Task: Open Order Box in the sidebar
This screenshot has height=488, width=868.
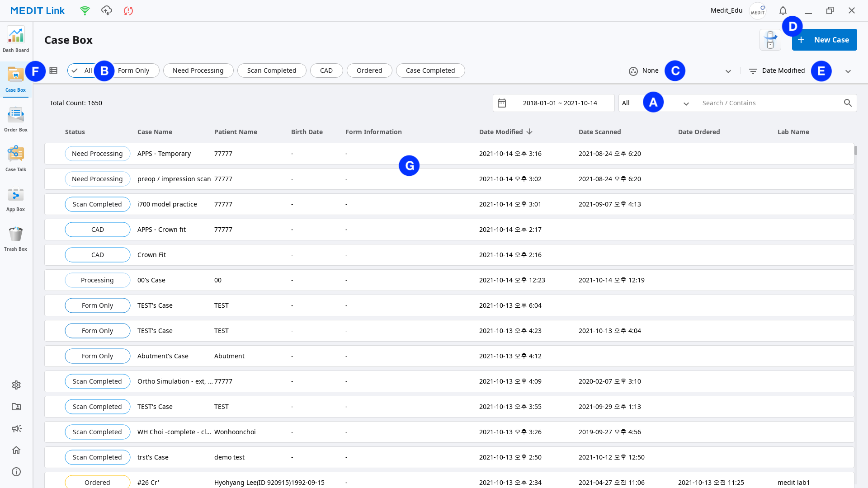Action: coord(16,119)
